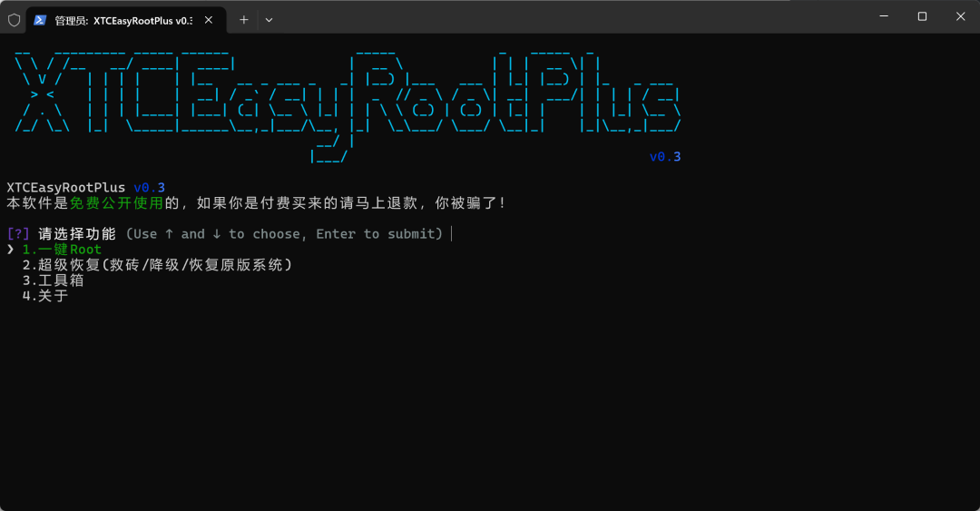Select menu option 1.一键Root
Viewport: 980px width, 511px height.
(x=62, y=250)
